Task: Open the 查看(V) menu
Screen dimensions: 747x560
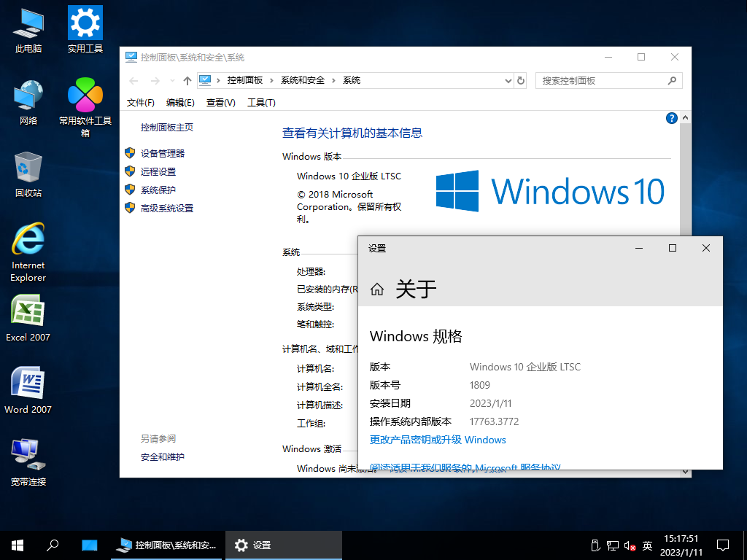Action: pyautogui.click(x=220, y=103)
